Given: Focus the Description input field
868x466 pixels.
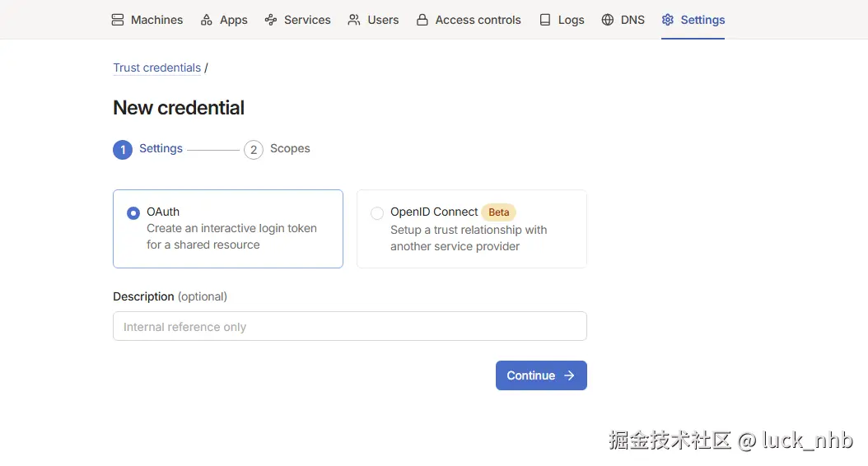Looking at the screenshot, I should coord(349,326).
